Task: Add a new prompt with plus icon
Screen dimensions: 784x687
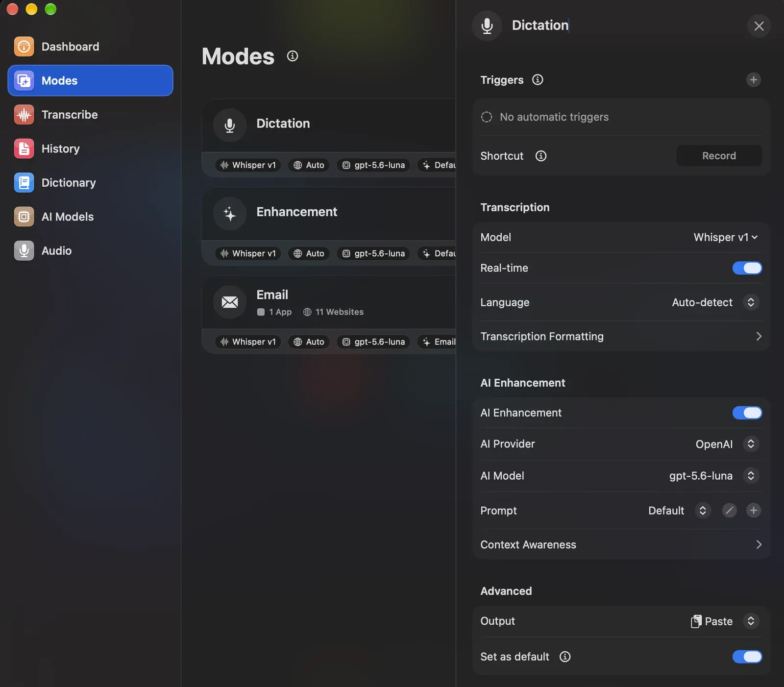Action: [x=754, y=511]
